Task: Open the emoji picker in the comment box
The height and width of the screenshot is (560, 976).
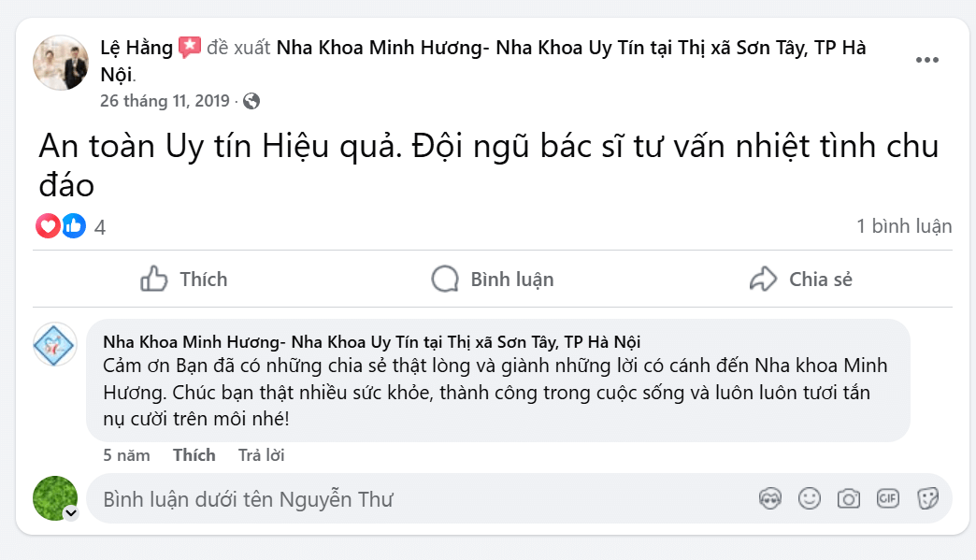Action: [809, 498]
